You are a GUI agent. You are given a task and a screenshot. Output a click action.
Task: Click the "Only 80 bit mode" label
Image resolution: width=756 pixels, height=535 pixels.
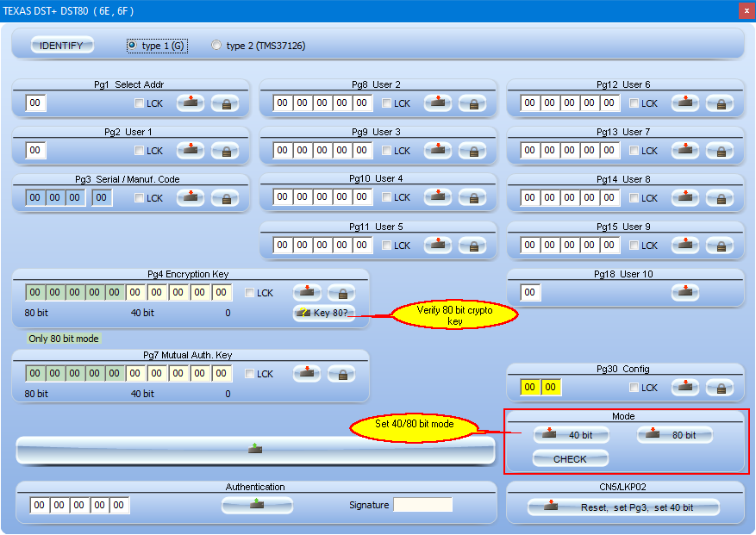tap(64, 339)
